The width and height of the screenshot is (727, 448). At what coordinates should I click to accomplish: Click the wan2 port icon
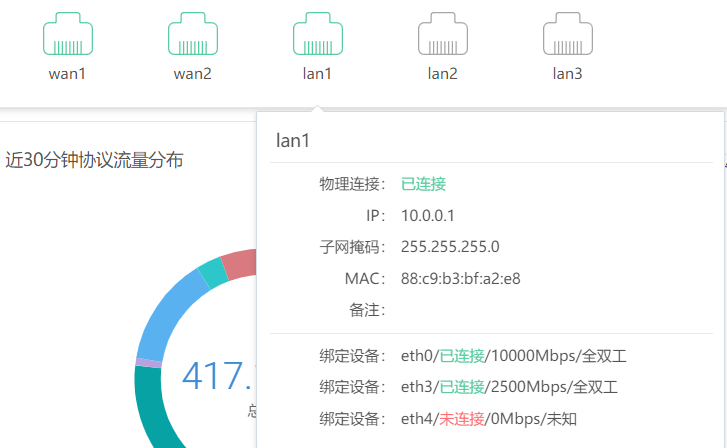click(x=193, y=34)
